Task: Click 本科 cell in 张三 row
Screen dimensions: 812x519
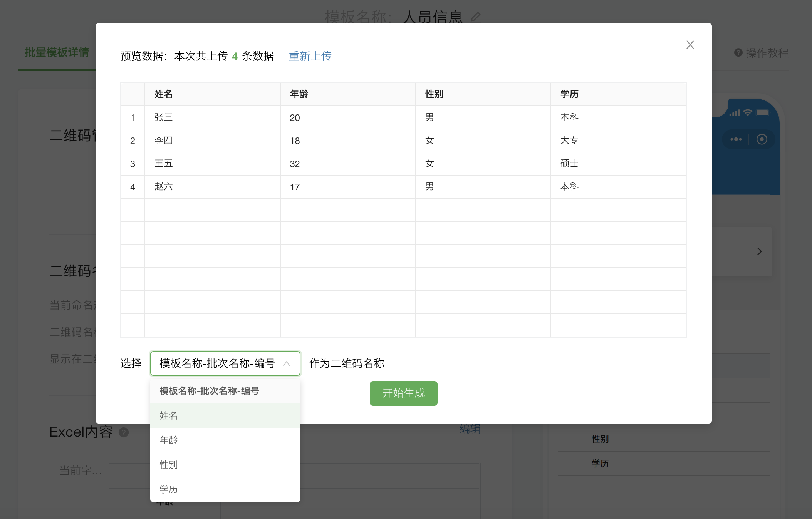Action: [x=619, y=117]
